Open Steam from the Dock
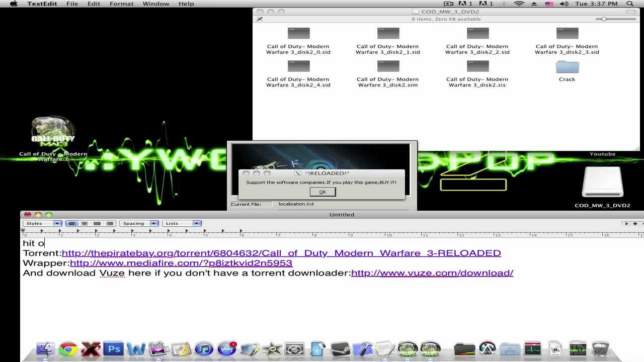Viewport: 644px width, 362px height. coord(340,349)
